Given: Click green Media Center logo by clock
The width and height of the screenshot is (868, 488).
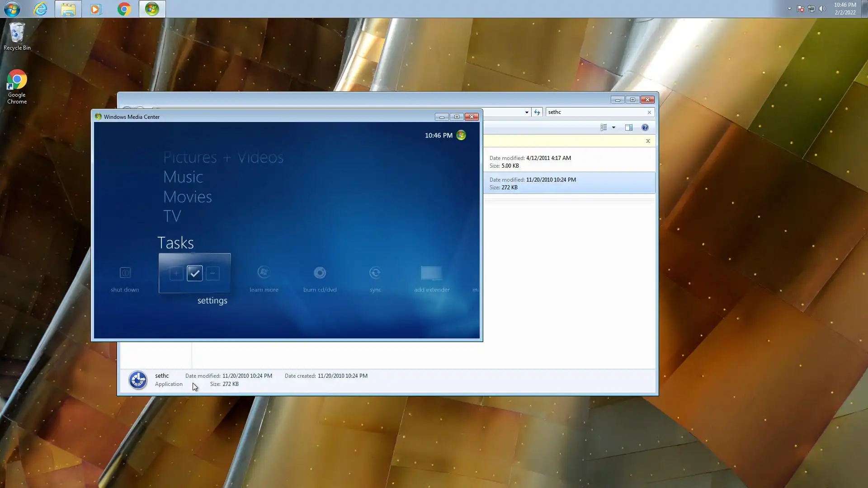Looking at the screenshot, I should tap(461, 135).
